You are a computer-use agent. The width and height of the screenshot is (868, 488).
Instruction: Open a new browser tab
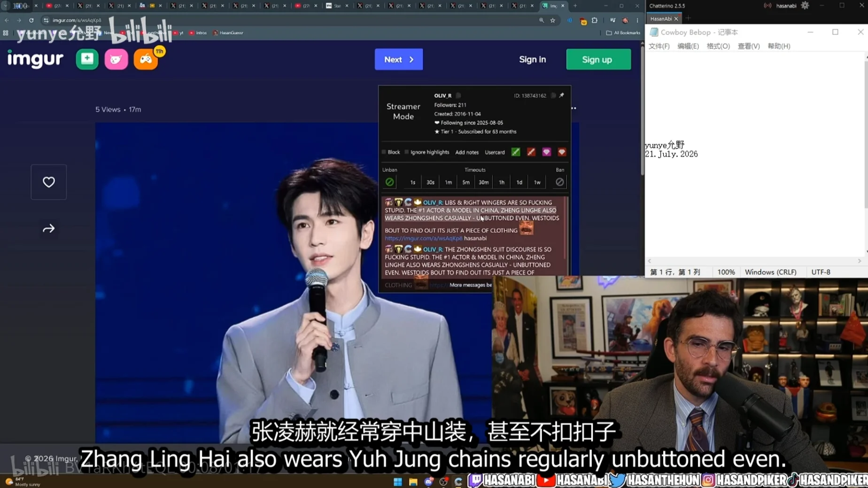pyautogui.click(x=575, y=6)
